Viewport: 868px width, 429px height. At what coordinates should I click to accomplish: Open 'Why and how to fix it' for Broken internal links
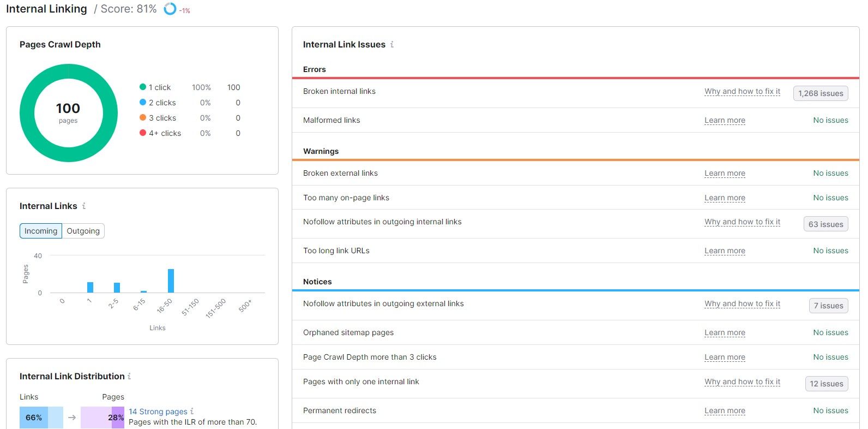742,91
